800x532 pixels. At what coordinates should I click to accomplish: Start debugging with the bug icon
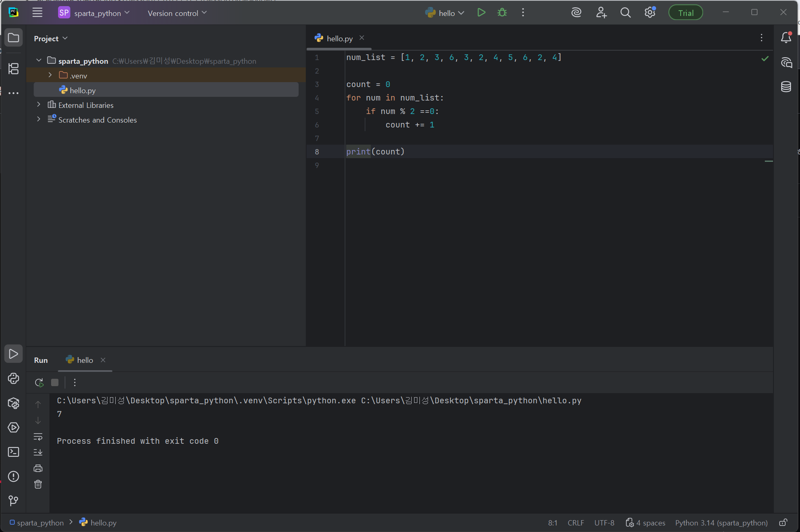[502, 13]
